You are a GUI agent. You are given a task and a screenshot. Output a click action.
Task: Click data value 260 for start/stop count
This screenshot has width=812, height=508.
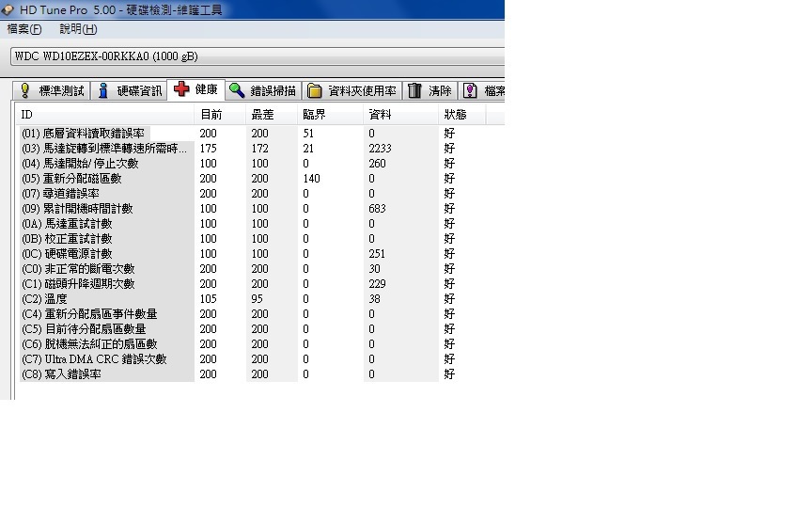point(377,164)
